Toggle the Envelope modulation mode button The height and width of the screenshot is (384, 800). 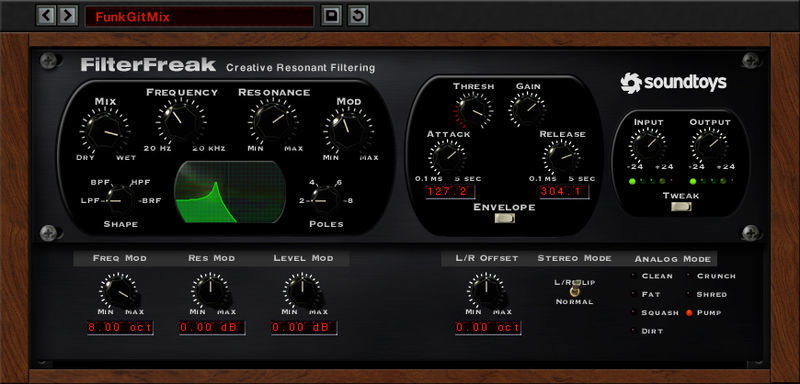[x=504, y=218]
